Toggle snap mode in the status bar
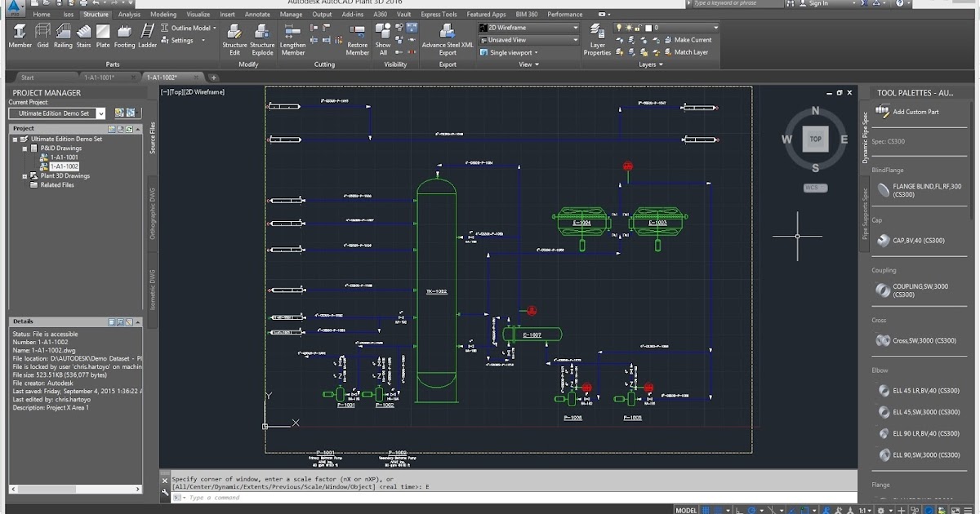The image size is (980, 514). [719, 508]
